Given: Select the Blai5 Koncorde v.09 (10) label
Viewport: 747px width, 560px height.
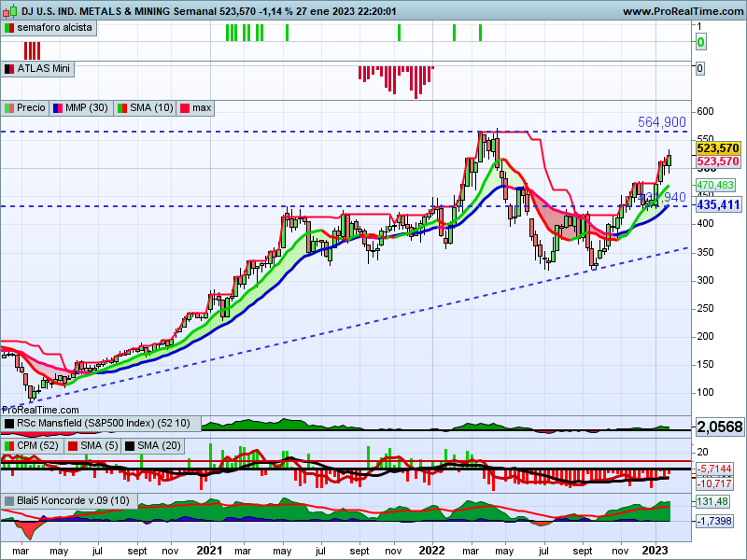Looking at the screenshot, I should (73, 501).
